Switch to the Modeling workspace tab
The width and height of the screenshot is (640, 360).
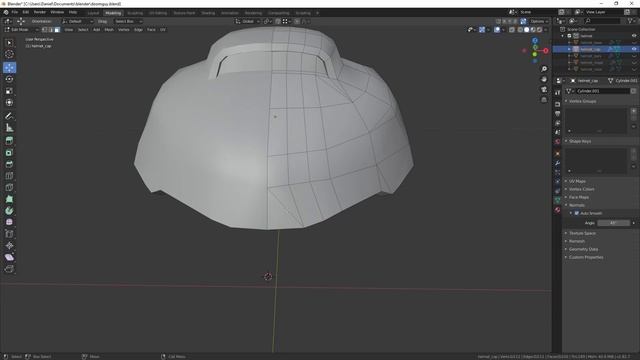point(113,13)
